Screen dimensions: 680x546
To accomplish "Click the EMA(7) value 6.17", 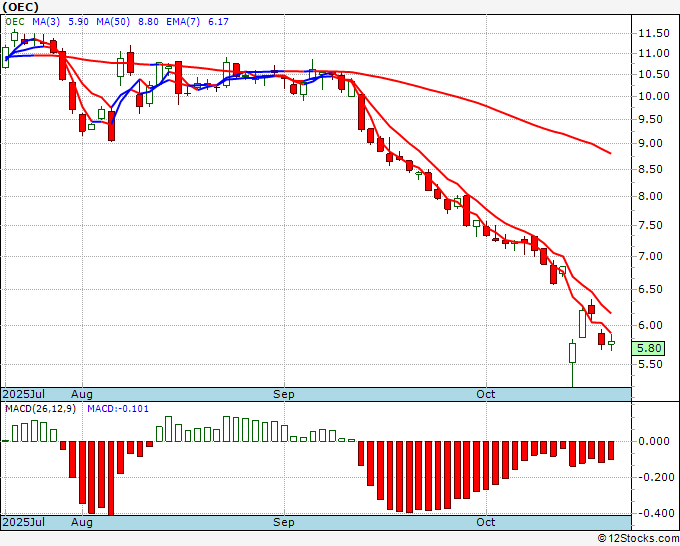I will (x=218, y=22).
